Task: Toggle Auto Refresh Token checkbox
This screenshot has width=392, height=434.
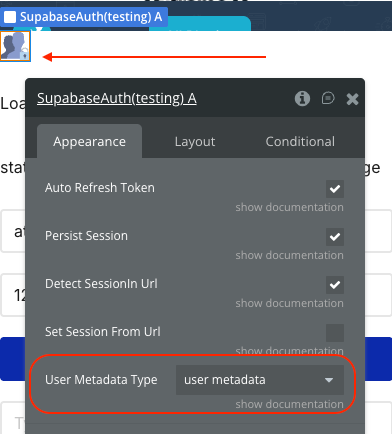Action: click(335, 189)
